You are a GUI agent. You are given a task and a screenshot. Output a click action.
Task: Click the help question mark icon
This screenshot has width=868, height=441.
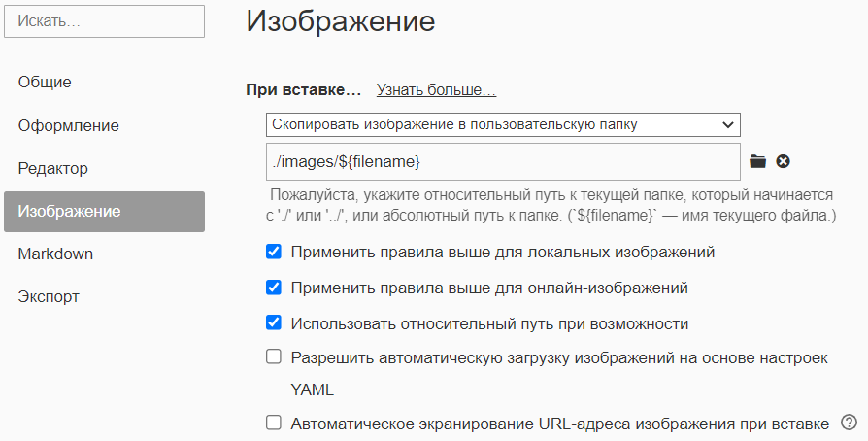850,423
